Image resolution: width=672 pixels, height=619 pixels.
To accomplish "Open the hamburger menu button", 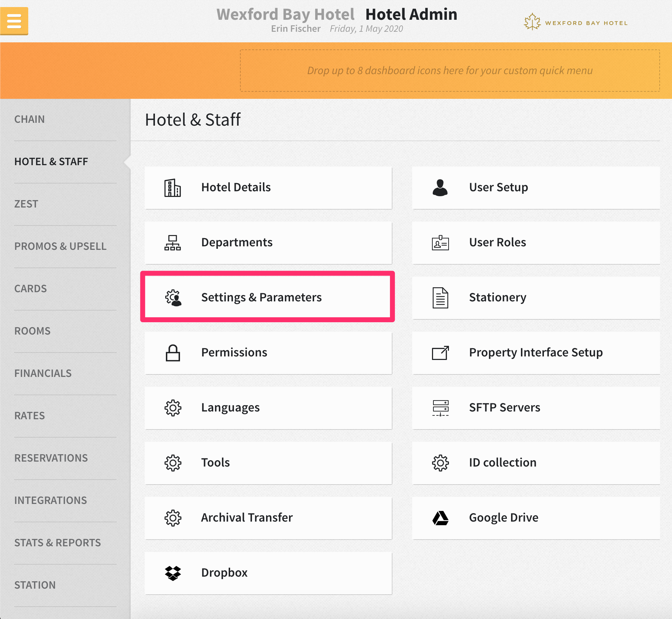I will pos(14,21).
